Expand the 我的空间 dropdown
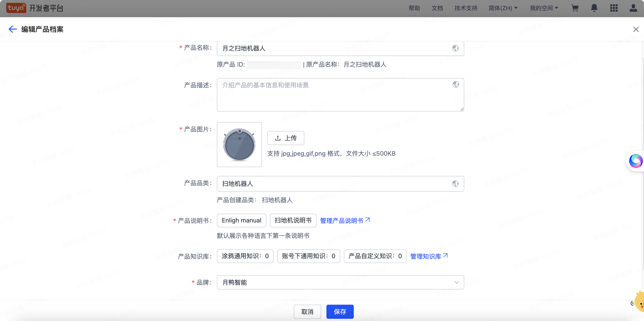The image size is (644, 321). point(544,8)
